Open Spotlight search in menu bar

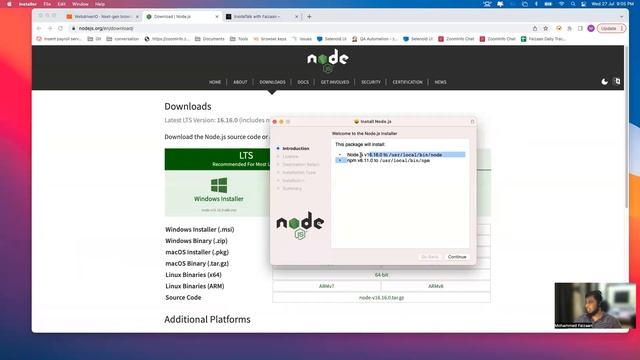[x=573, y=4]
